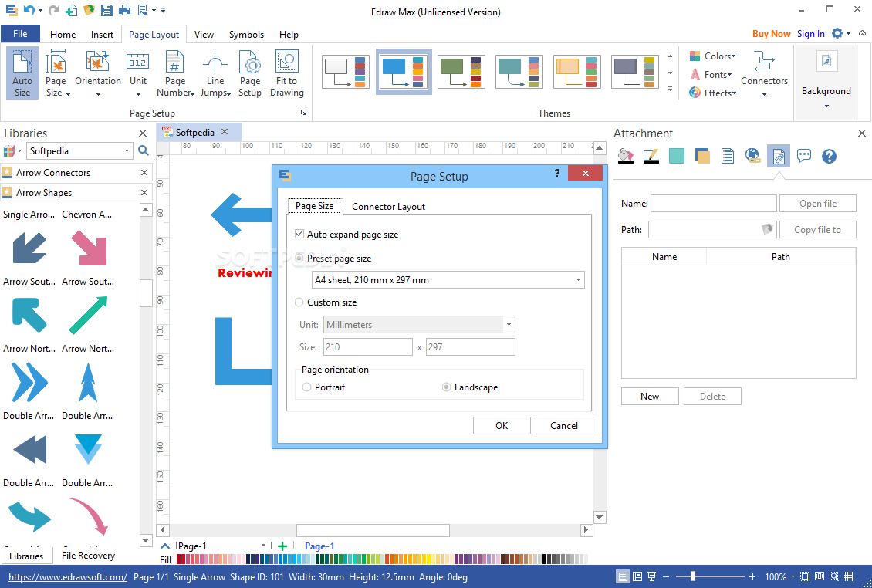Switch to the Home ribbon tab
Image resolution: width=872 pixels, height=588 pixels.
point(63,35)
